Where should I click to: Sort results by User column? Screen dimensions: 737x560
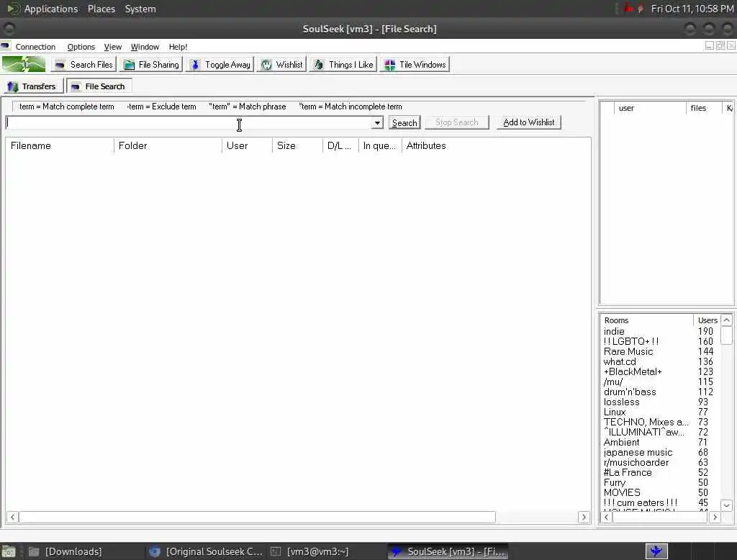point(247,146)
